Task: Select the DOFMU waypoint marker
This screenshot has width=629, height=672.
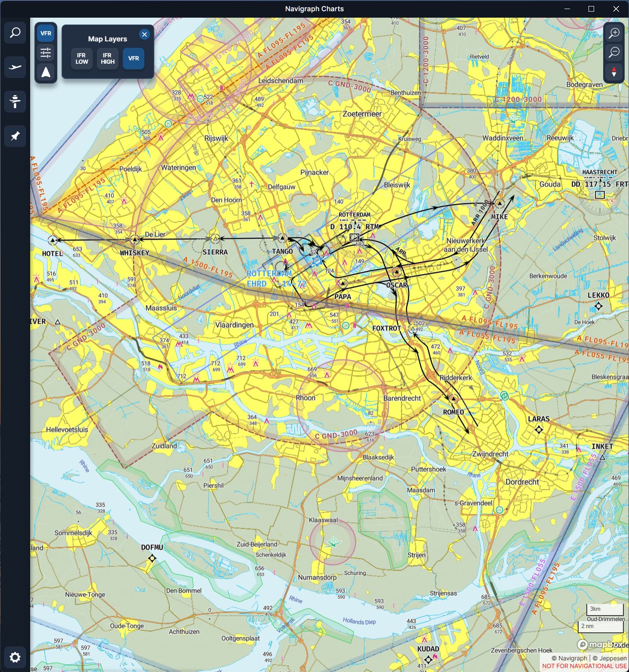Action: (x=152, y=558)
